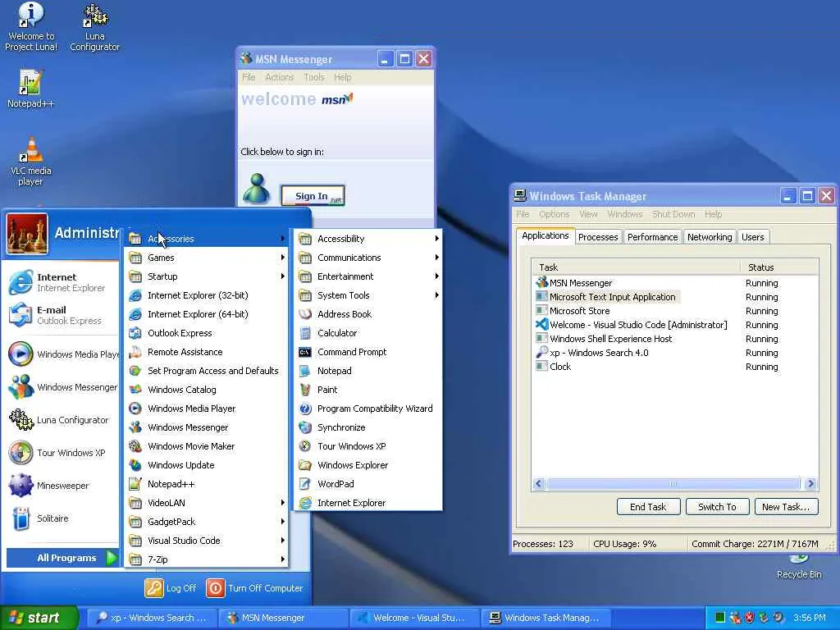Open Internet Explorer at bottom of Accessories submenu
Image resolution: width=840 pixels, height=630 pixels.
[x=366, y=503]
